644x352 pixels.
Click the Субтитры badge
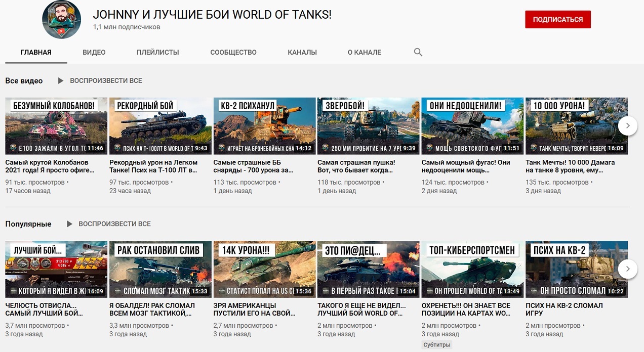[437, 345]
